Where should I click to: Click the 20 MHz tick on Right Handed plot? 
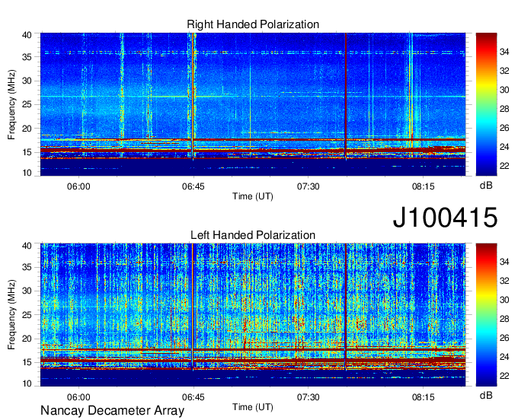(27, 129)
